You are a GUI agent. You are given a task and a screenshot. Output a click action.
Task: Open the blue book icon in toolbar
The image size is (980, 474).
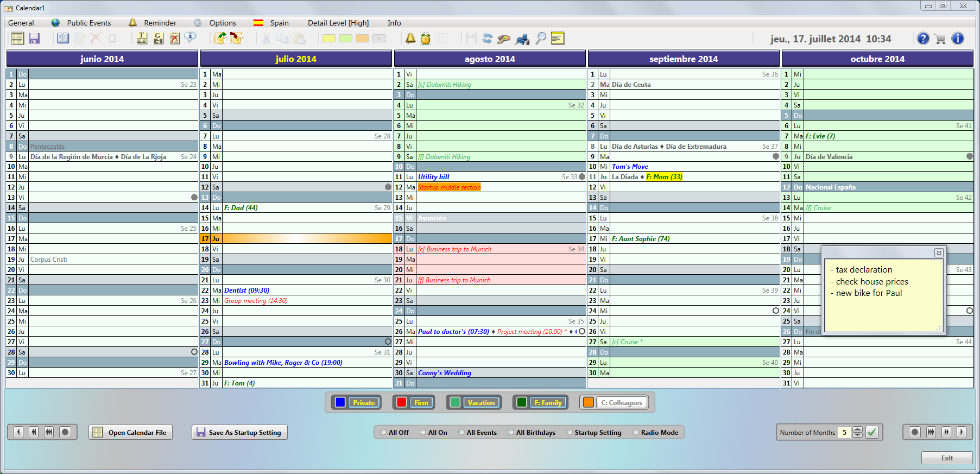tap(63, 39)
